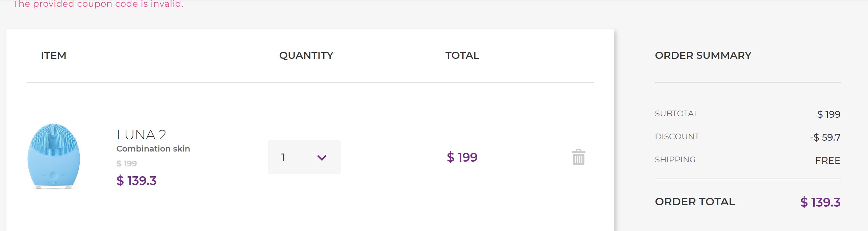868x231 pixels.
Task: Open the LUNA 2 product name link
Action: pyautogui.click(x=142, y=135)
